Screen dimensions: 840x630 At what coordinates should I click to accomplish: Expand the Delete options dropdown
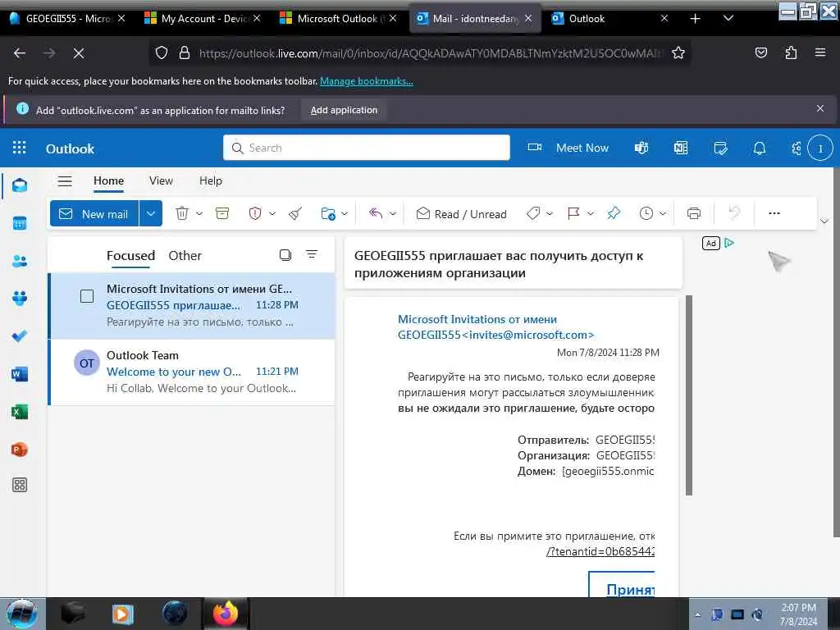click(199, 213)
